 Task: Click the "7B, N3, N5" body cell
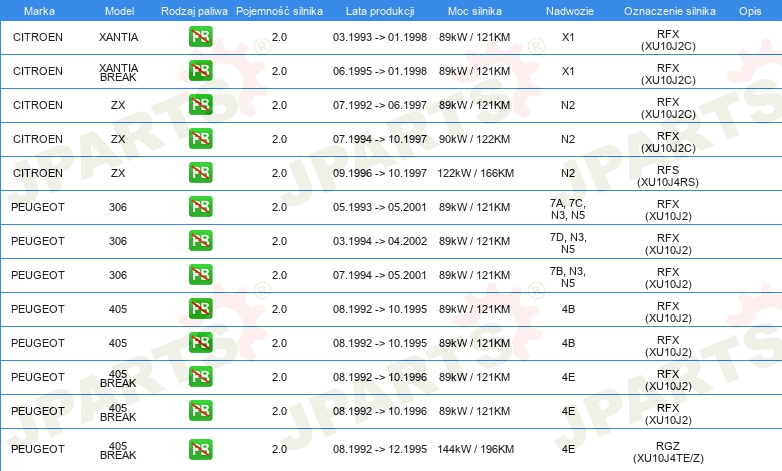point(568,277)
